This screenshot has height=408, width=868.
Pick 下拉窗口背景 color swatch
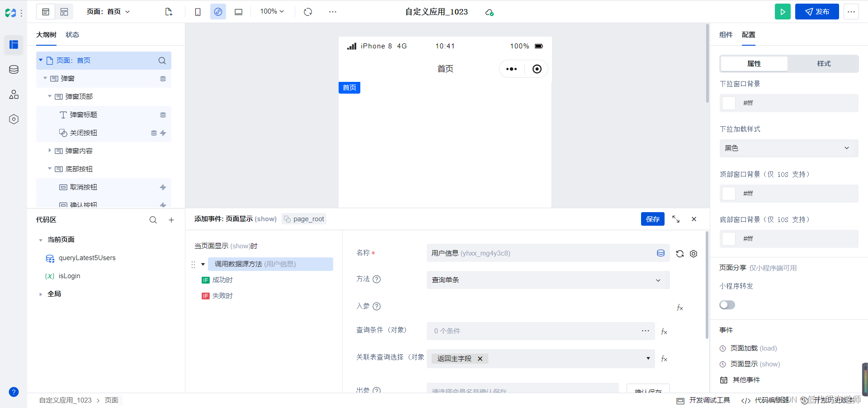pyautogui.click(x=729, y=103)
